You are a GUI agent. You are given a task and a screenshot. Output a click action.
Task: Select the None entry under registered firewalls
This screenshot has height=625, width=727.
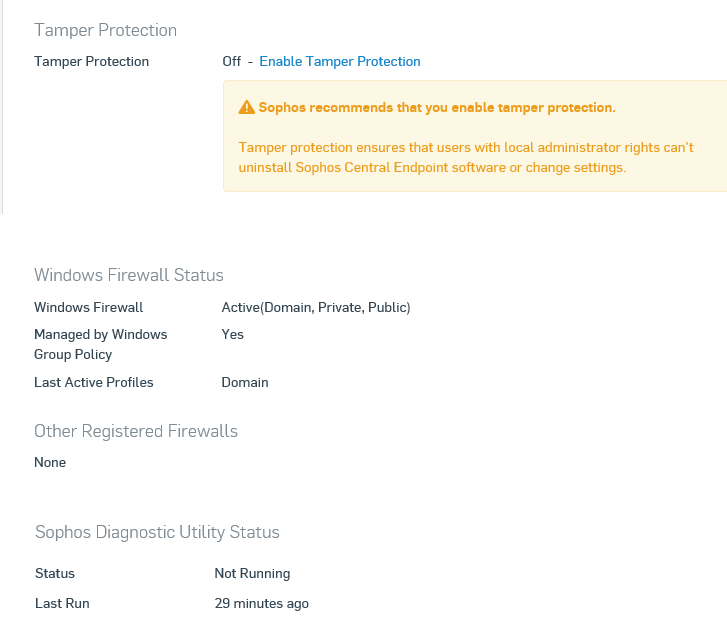[50, 462]
